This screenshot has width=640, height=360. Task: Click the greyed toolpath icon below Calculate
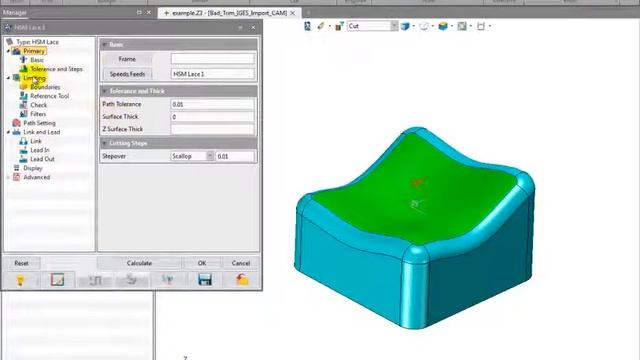coord(95,280)
